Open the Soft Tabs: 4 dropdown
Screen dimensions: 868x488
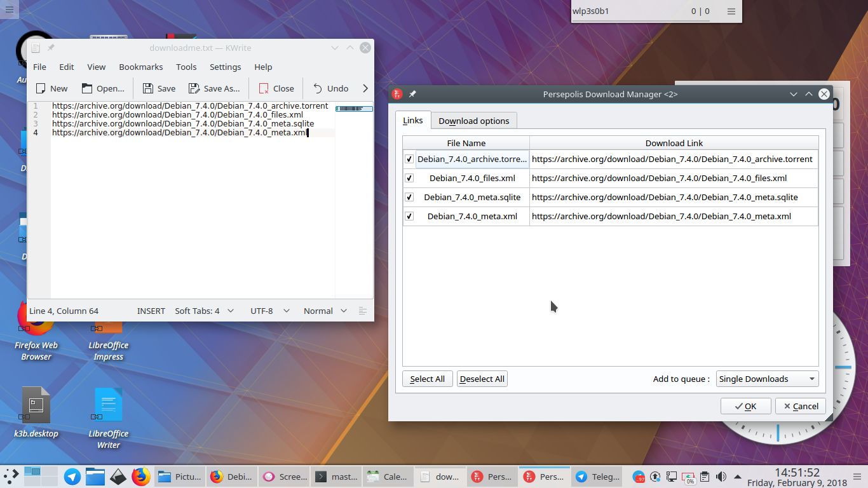pyautogui.click(x=204, y=311)
